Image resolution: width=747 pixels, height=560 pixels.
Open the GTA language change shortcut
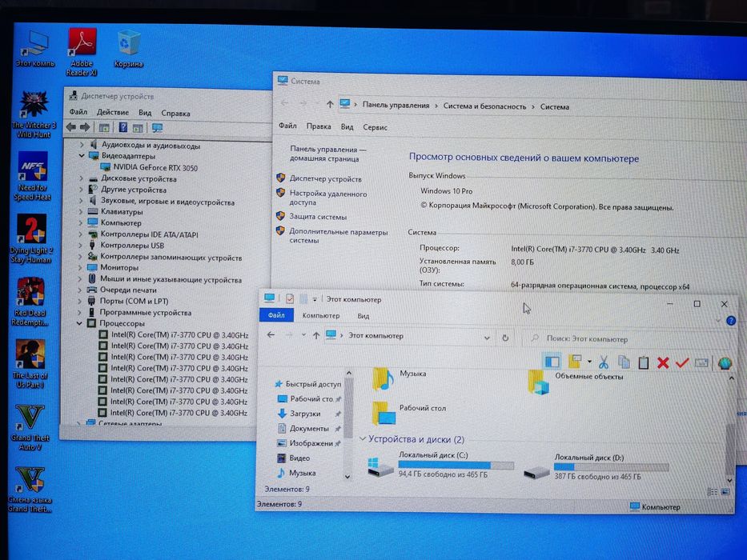tap(30, 490)
